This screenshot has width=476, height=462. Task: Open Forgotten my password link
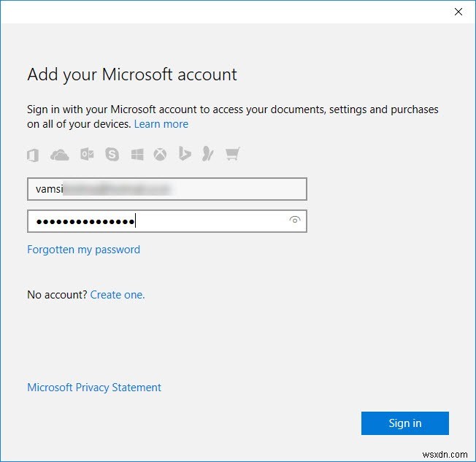click(83, 250)
